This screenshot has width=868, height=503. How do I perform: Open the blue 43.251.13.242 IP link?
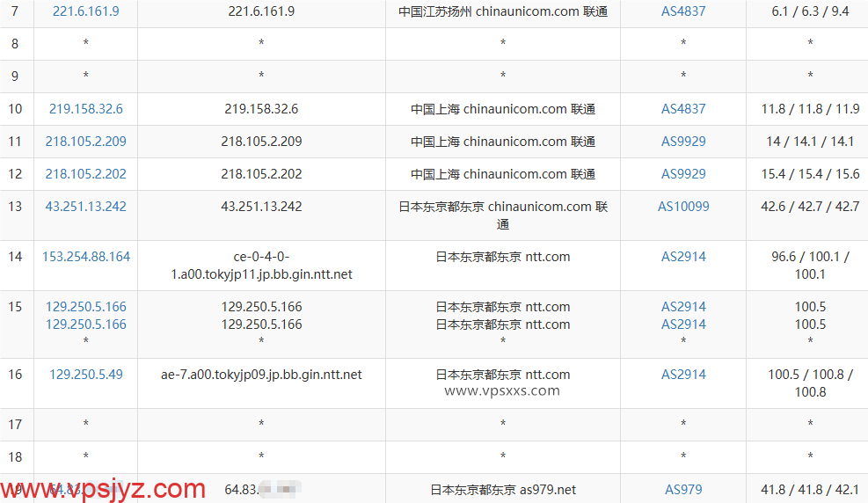click(x=86, y=207)
